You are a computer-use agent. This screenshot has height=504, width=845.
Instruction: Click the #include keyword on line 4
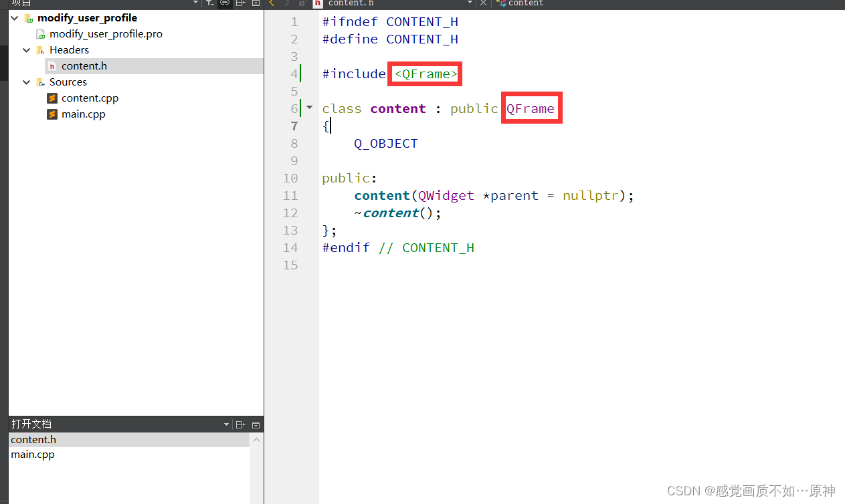354,74
